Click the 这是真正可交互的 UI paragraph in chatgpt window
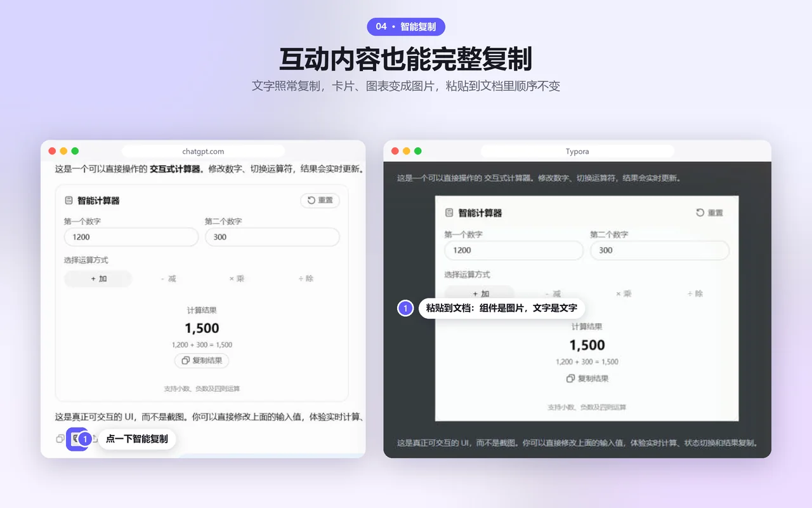 210,417
